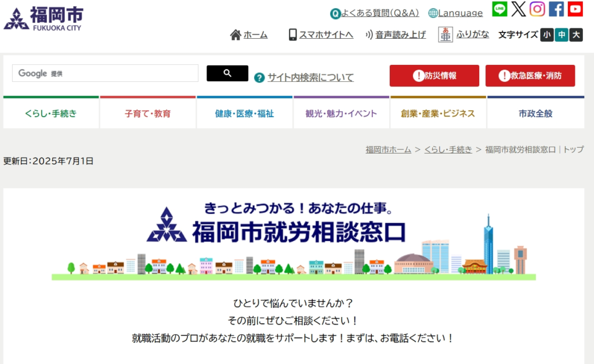
Task: Select the 観光・魅力・イベント tab
Action: pos(342,114)
